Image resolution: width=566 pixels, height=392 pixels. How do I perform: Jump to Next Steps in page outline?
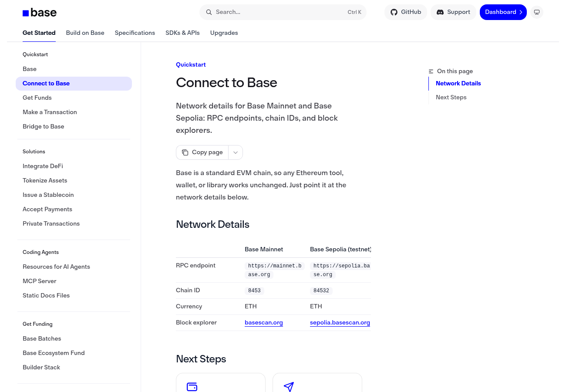click(451, 98)
